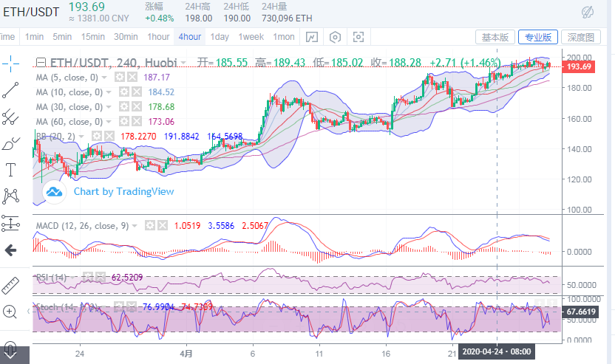Switch to the 30min timeframe
Viewport: 615px width, 364px height.
coord(126,37)
